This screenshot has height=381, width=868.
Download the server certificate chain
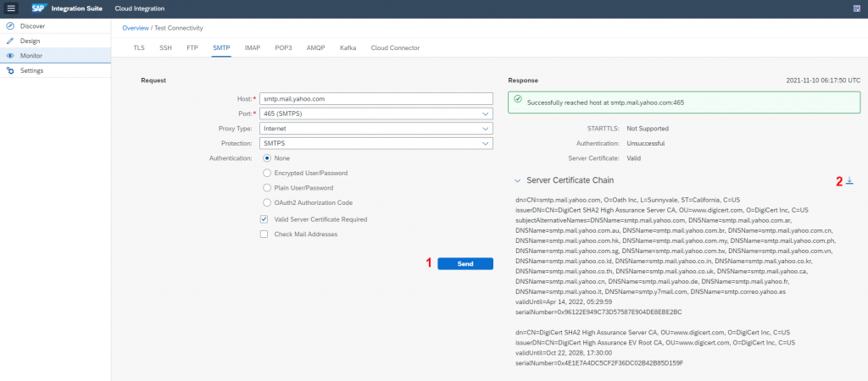pyautogui.click(x=849, y=180)
